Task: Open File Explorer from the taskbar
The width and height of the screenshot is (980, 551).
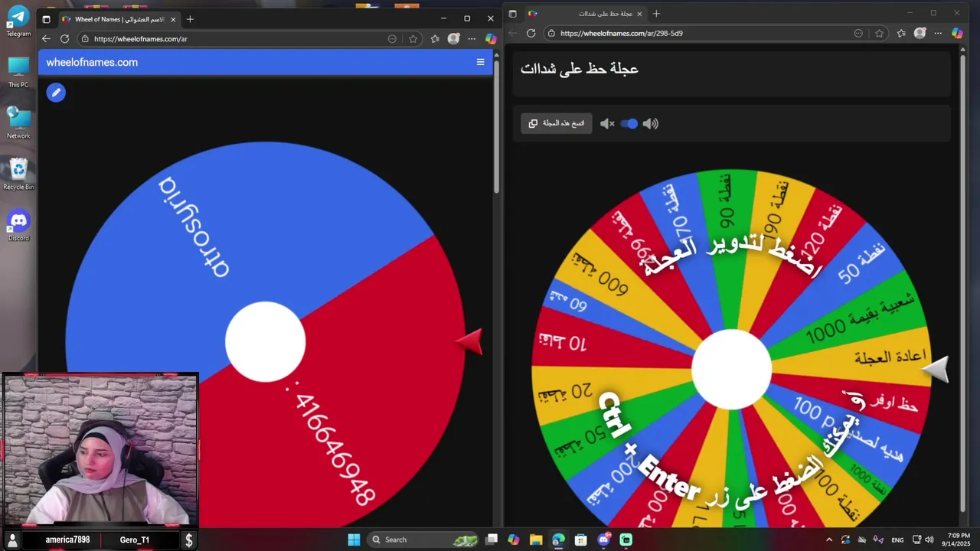Action: tap(535, 540)
